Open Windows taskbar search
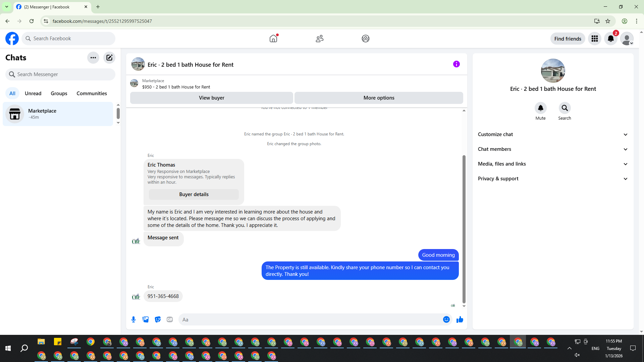The width and height of the screenshot is (644, 362). (x=24, y=348)
